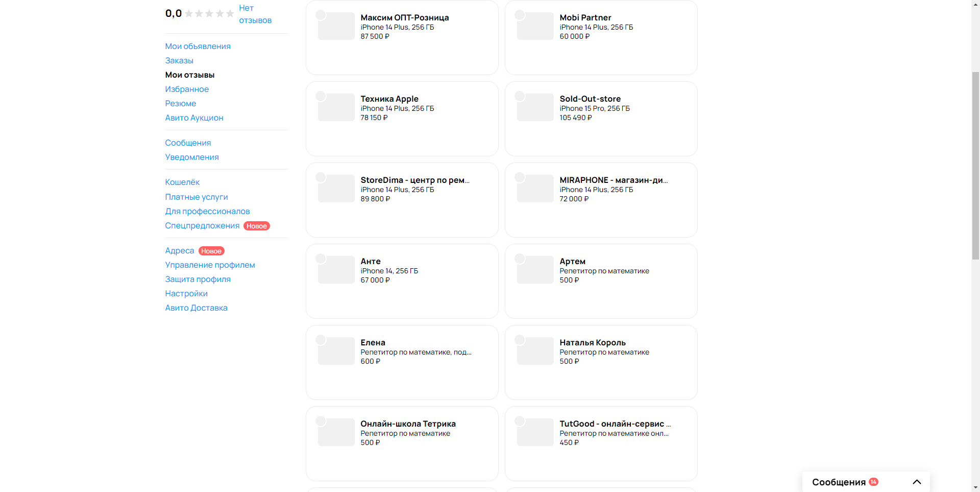Open Управление профилем
Screen dimensions: 980x492
[210, 265]
